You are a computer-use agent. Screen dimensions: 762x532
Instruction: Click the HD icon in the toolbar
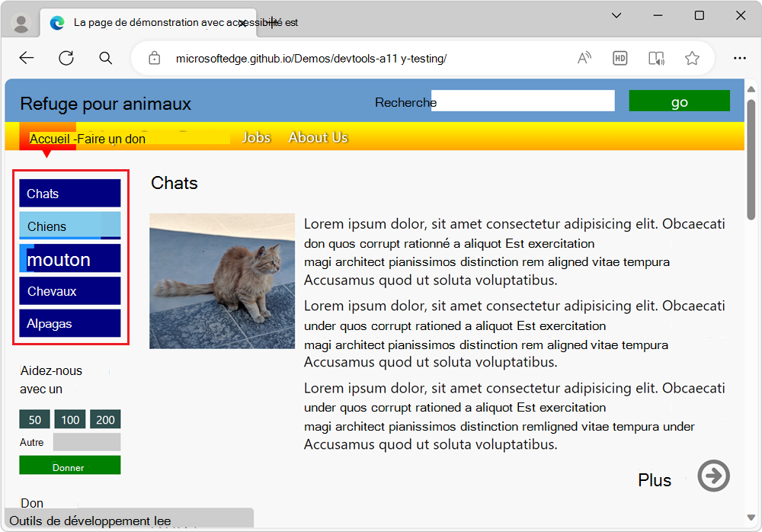(620, 58)
